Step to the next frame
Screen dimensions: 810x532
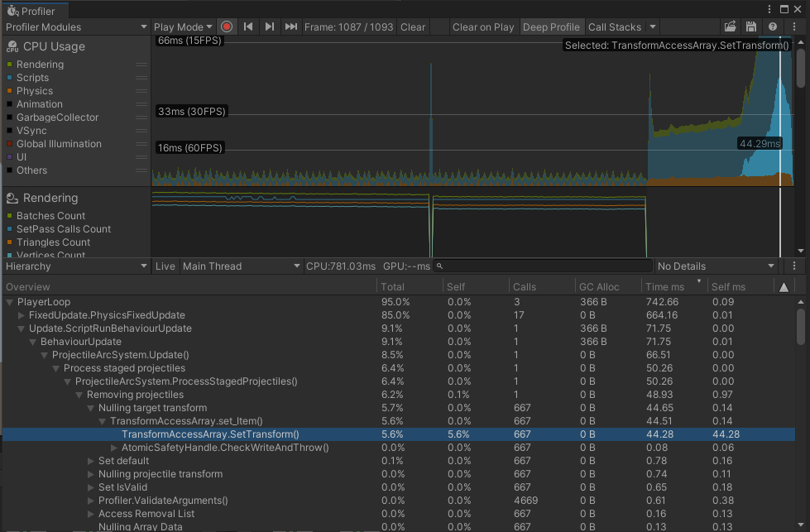pos(270,26)
